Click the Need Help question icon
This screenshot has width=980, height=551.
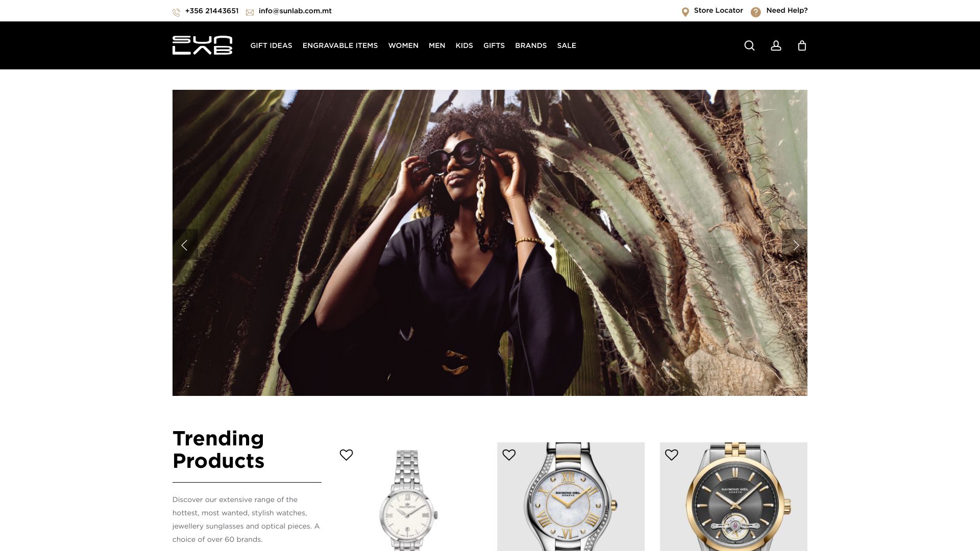coord(756,12)
